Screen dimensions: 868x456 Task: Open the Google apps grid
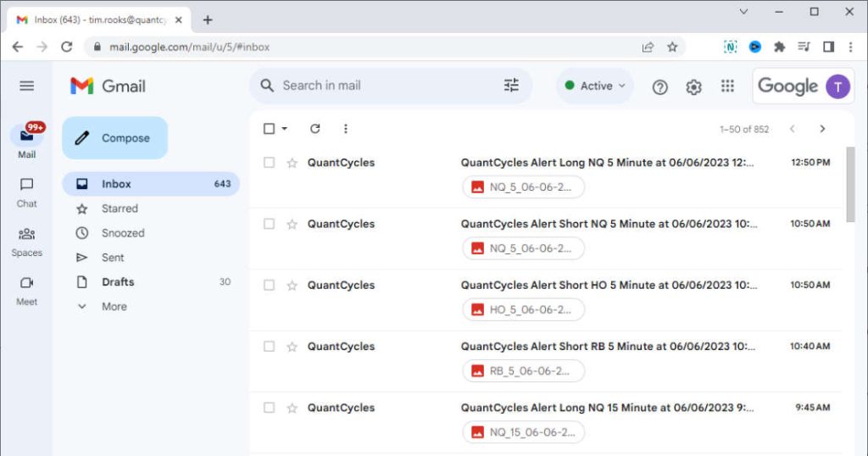tap(727, 86)
